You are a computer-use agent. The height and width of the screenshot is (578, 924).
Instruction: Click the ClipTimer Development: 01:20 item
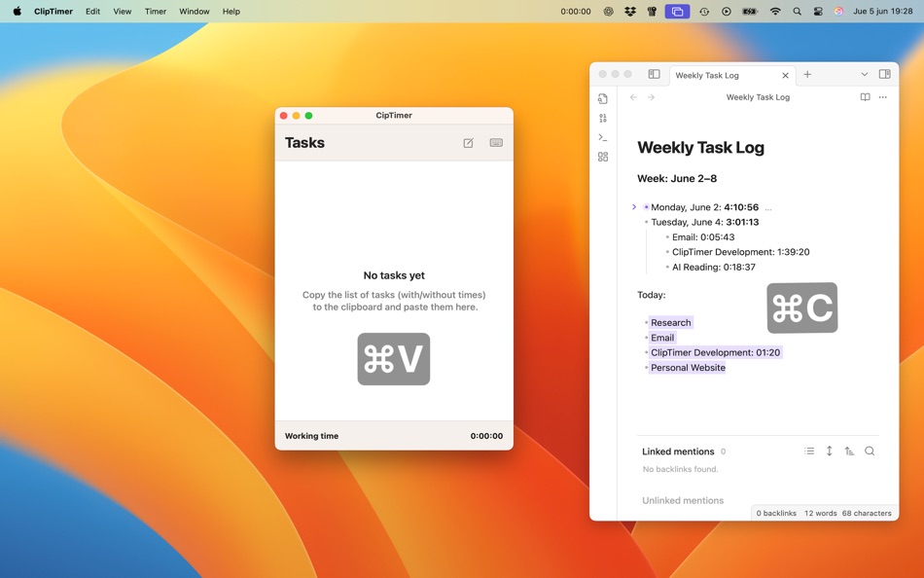click(716, 352)
